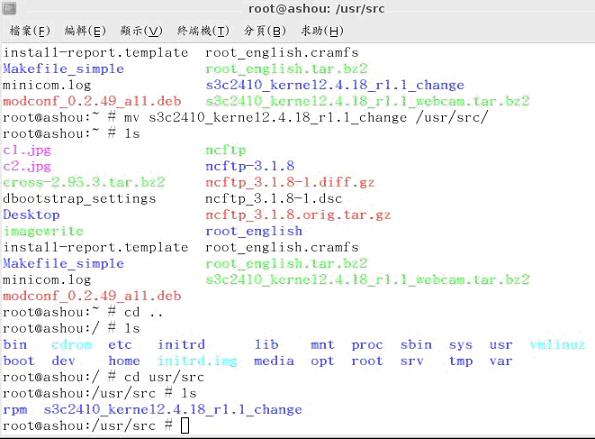The height and width of the screenshot is (439, 595).
Task: Click the red modconf_0.2.49_all.deb filename at bottom
Action: pos(92,296)
